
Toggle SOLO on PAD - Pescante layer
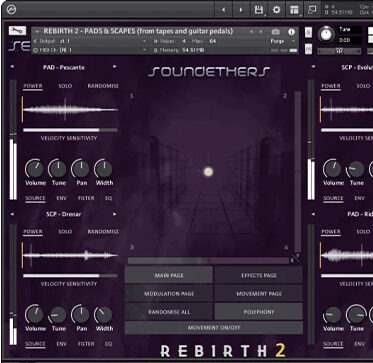pyautogui.click(x=65, y=86)
